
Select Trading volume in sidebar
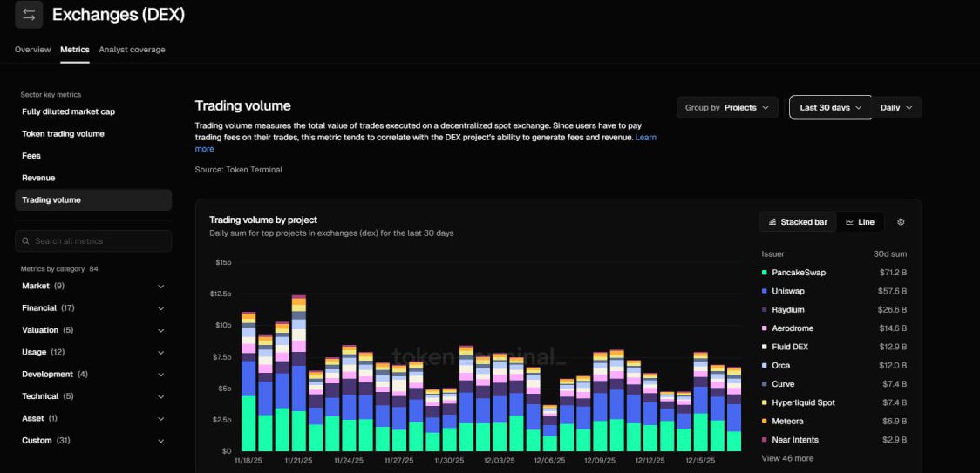(x=93, y=200)
